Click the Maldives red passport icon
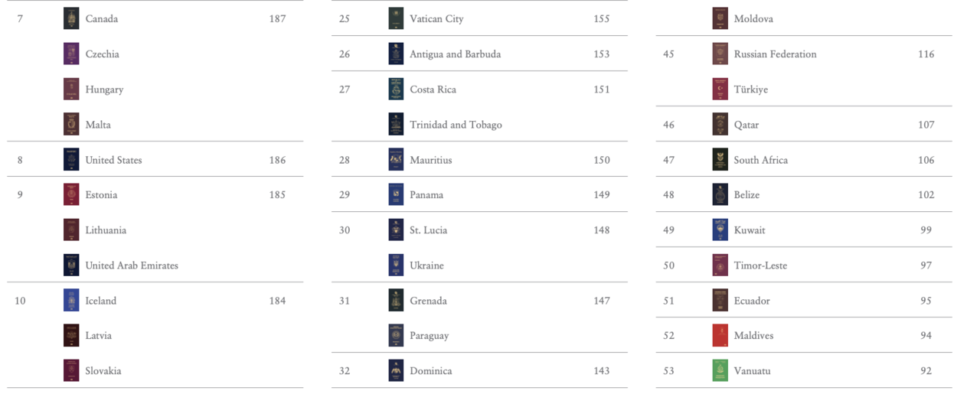Viewport: 980px width, 394px height. (x=720, y=335)
